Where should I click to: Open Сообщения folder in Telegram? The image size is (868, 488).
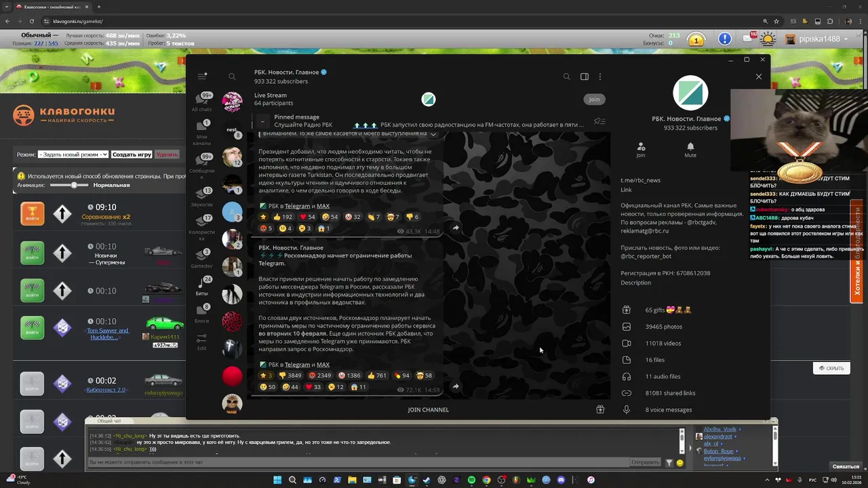(201, 165)
